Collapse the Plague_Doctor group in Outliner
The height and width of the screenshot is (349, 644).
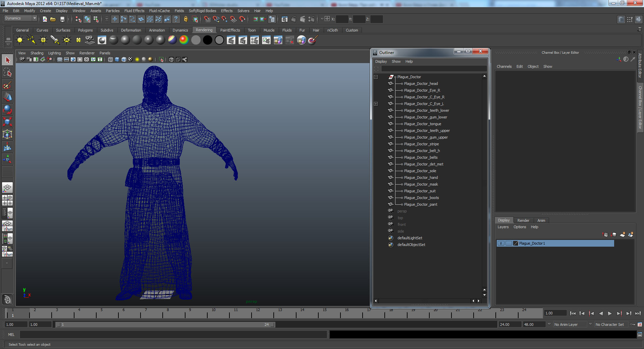click(376, 77)
